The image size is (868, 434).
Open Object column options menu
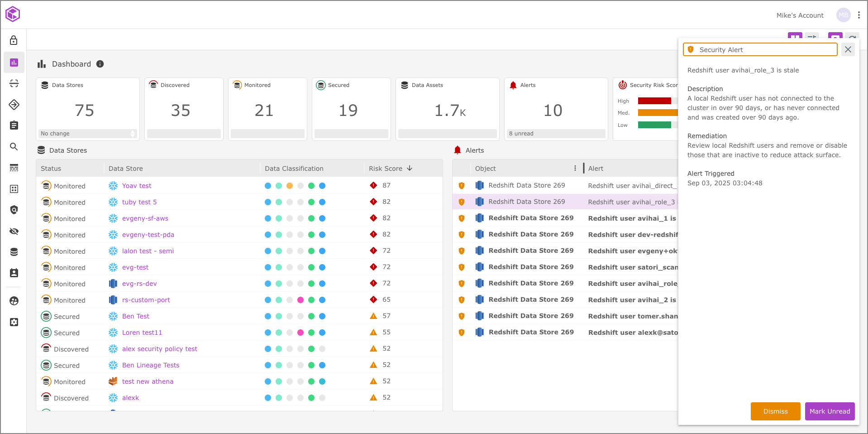[x=575, y=168]
